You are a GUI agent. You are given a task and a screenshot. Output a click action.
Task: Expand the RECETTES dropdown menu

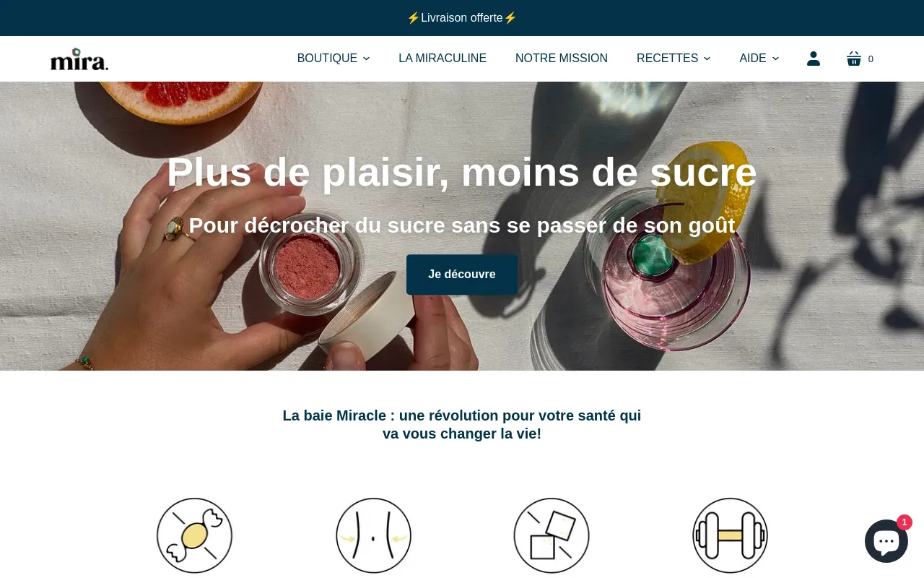674,59
